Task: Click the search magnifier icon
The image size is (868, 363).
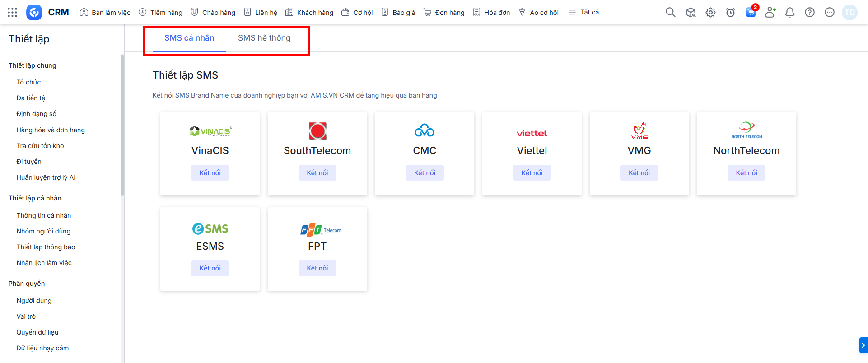Action: [x=671, y=12]
